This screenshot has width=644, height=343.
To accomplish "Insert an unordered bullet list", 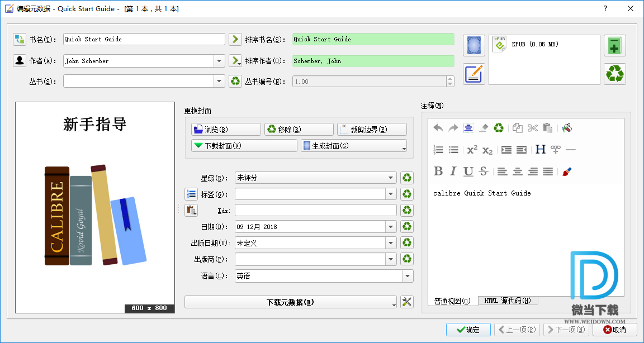I will coord(453,150).
